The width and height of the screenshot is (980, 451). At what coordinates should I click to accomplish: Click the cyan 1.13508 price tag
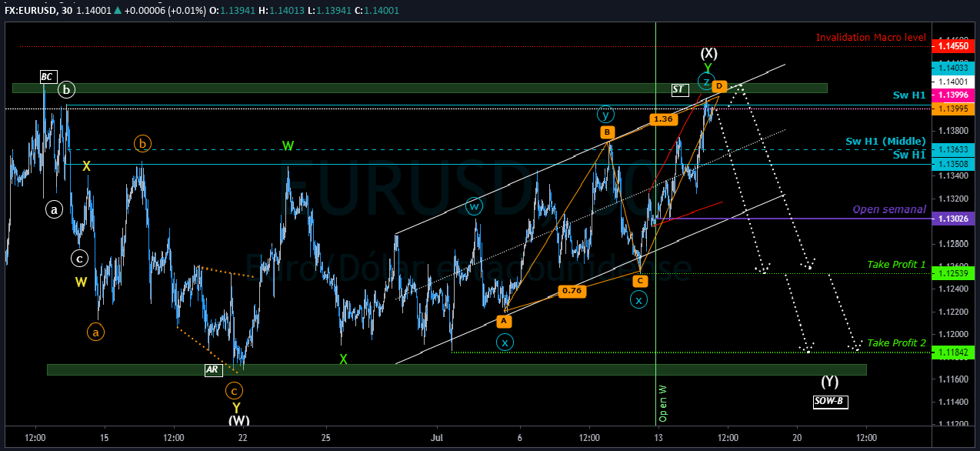click(x=954, y=164)
